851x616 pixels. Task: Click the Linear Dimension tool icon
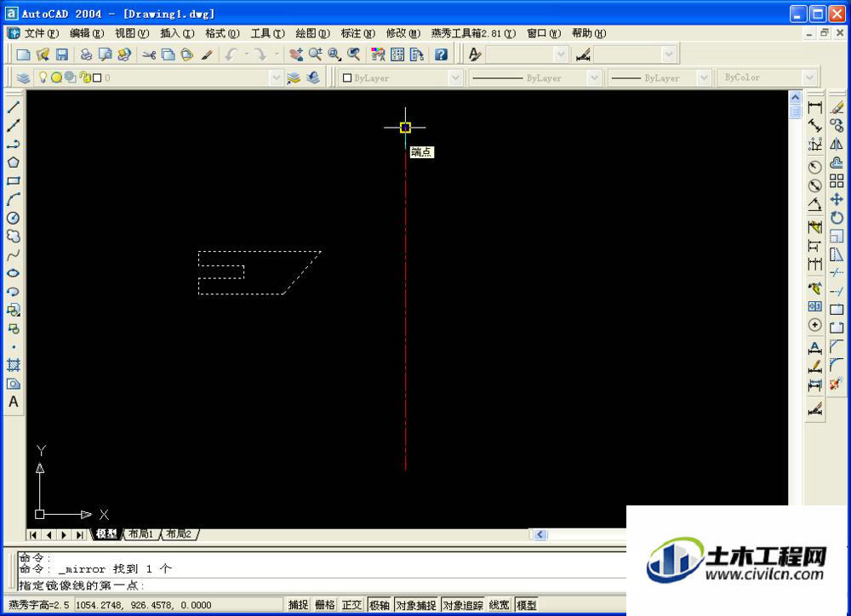pos(814,107)
